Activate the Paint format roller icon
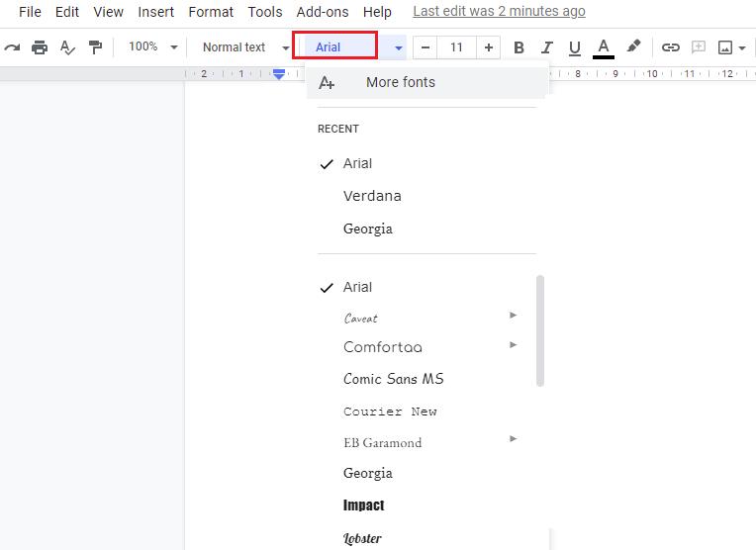Viewport: 756px width, 550px height. [95, 47]
